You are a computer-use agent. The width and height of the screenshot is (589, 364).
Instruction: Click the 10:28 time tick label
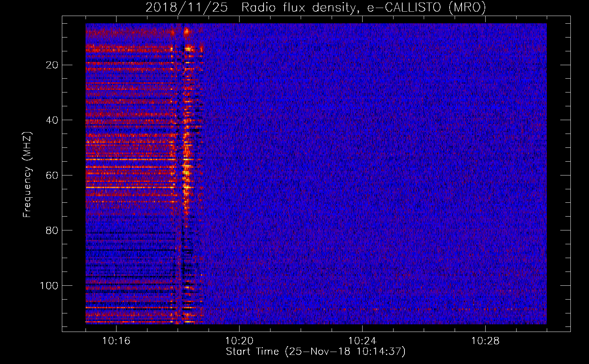coord(485,341)
